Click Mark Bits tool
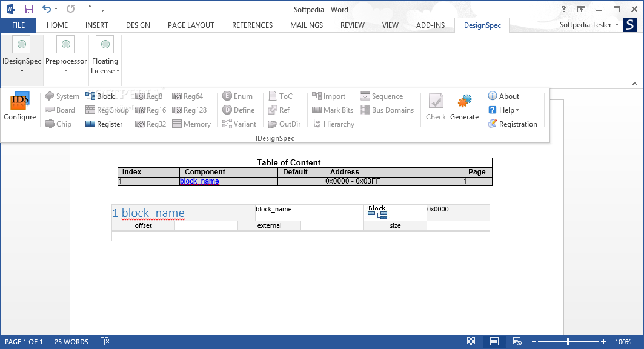The image size is (644, 349). tap(333, 110)
